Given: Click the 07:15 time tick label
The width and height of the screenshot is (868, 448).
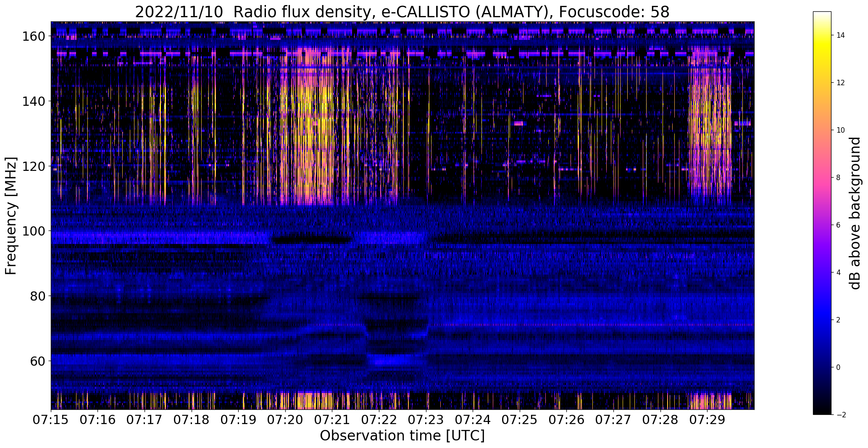Looking at the screenshot, I should [51, 420].
